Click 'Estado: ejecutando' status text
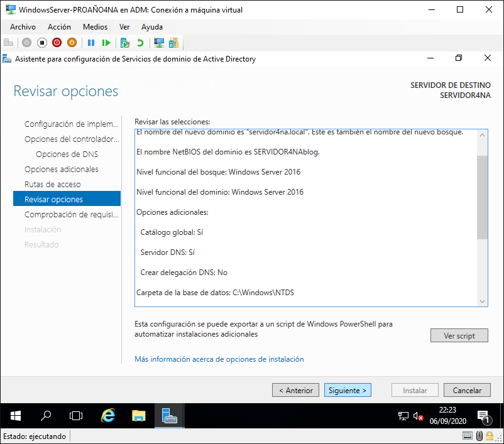 (35, 436)
